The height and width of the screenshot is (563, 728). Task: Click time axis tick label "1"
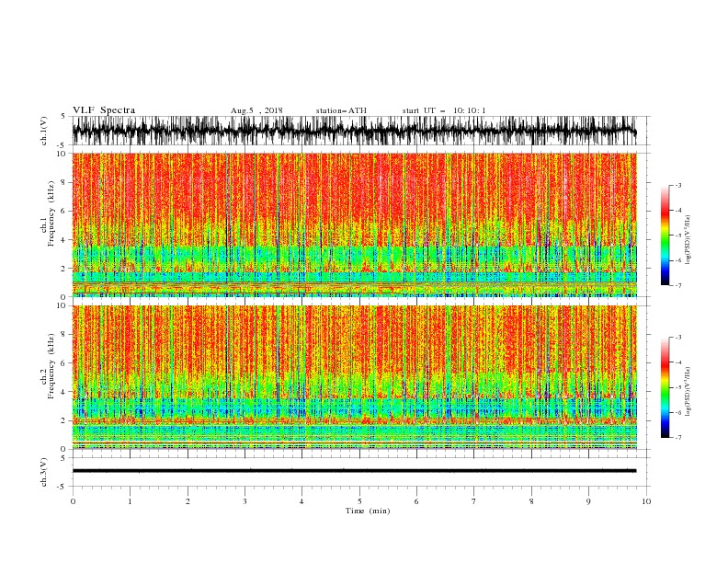pyautogui.click(x=130, y=501)
